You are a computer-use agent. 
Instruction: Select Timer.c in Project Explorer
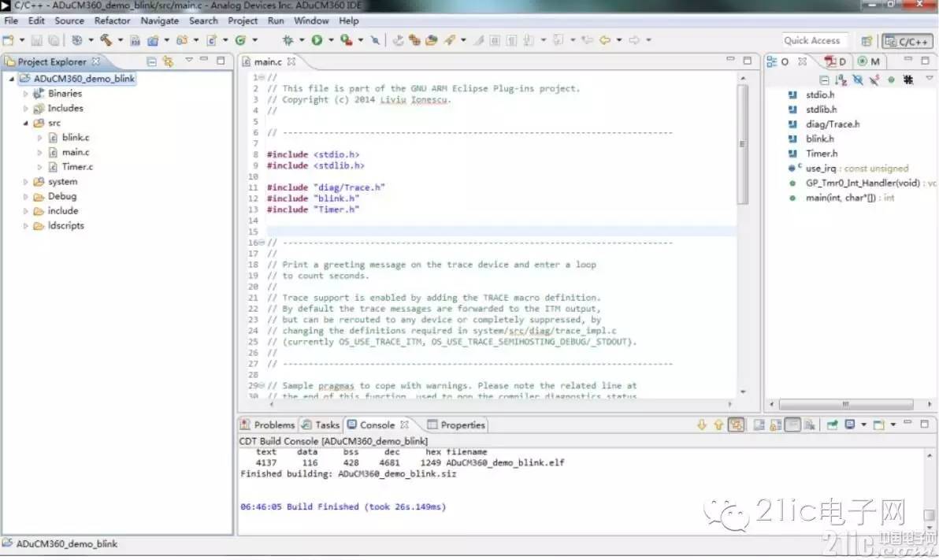pos(77,166)
